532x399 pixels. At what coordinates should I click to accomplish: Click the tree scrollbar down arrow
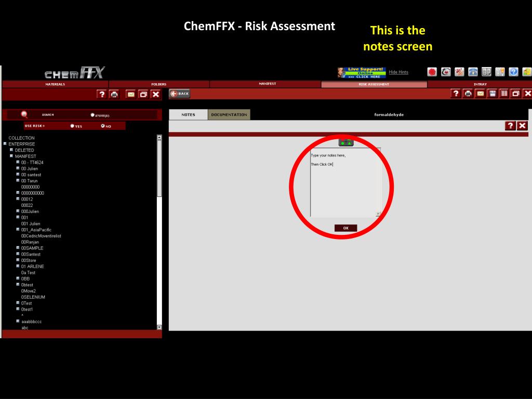point(159,327)
